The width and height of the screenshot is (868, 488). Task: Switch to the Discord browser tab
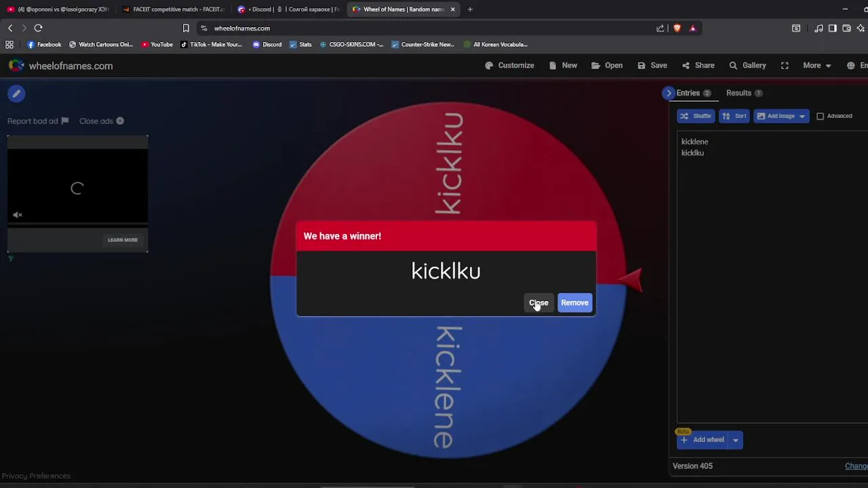click(288, 9)
